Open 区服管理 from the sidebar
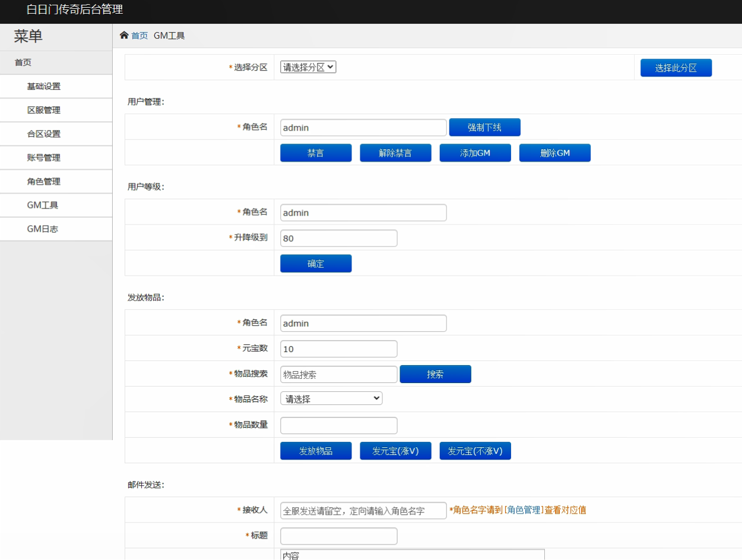Viewport: 742px width, 560px height. pyautogui.click(x=56, y=110)
